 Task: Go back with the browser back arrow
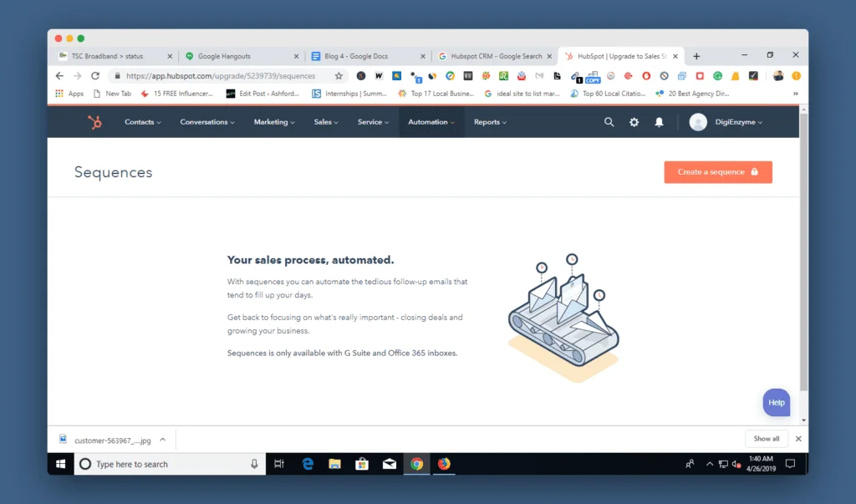pos(59,76)
